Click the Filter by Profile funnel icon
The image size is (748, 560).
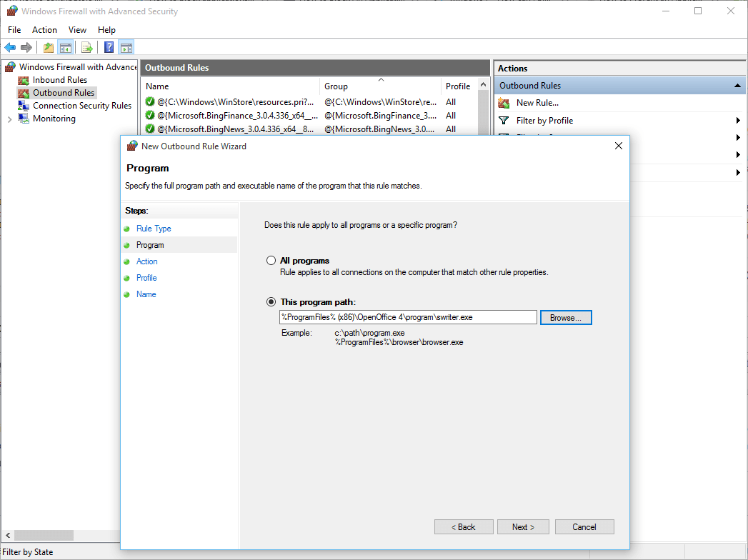click(x=504, y=121)
